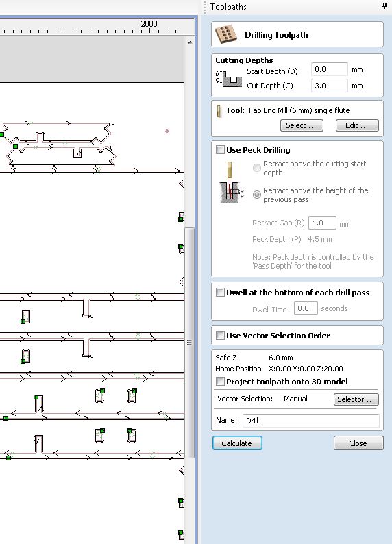Calculate the drilling toolpath
The height and width of the screenshot is (544, 392).
[237, 443]
